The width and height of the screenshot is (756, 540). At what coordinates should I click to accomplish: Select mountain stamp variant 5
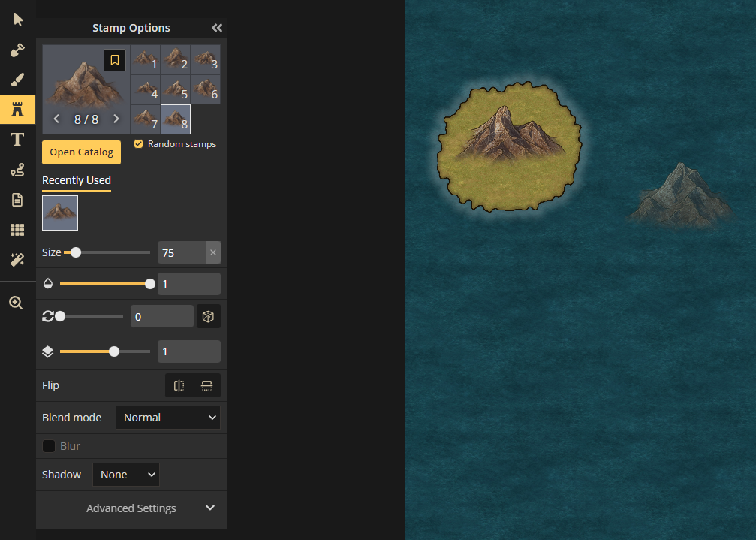pyautogui.click(x=176, y=89)
